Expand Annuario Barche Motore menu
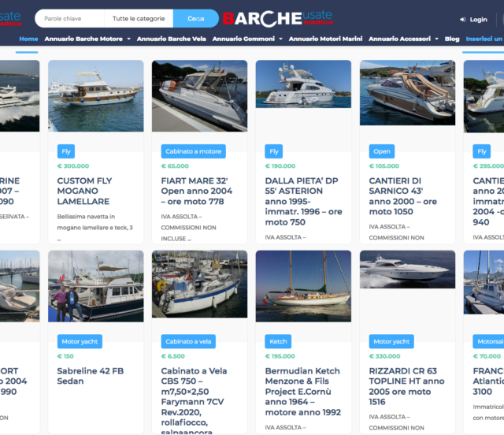Screen dimensions: 504x435 click(87, 39)
